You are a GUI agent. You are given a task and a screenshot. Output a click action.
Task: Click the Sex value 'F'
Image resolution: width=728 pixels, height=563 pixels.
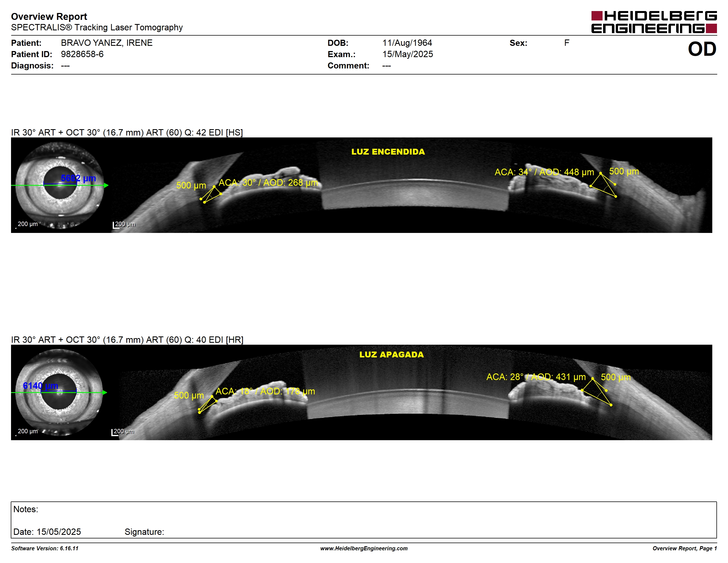point(567,43)
